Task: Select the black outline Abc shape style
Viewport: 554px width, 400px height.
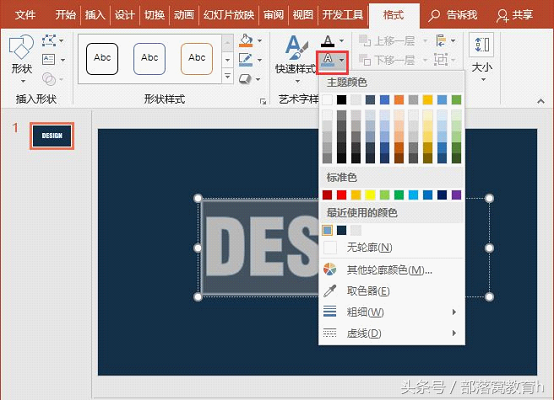Action: pos(102,59)
